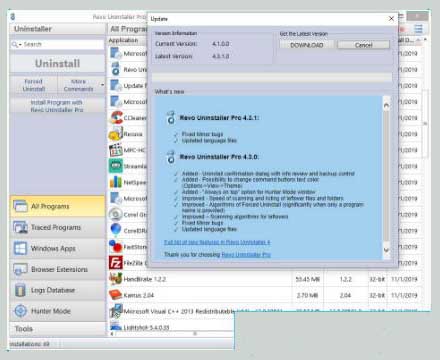Screen dimensions: 440x360
Task: Click the More Commands button
Action: [x=78, y=85]
